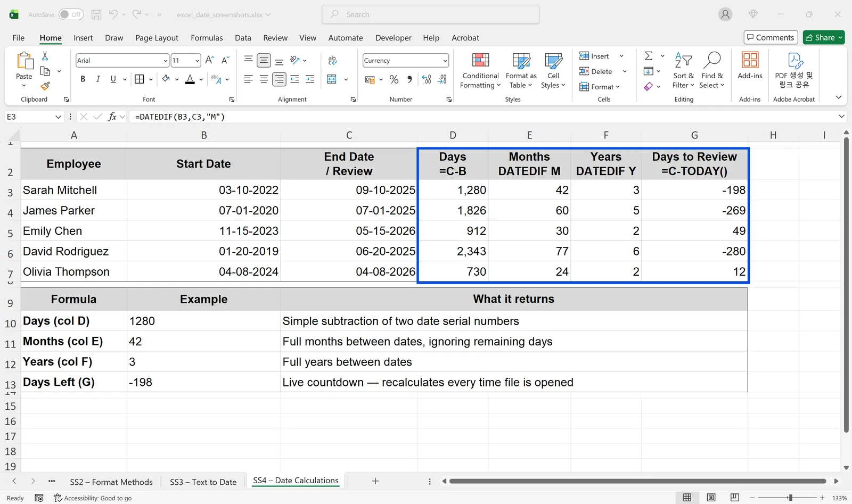Open the Orientation text angle icon
The width and height of the screenshot is (852, 504).
pos(294,60)
